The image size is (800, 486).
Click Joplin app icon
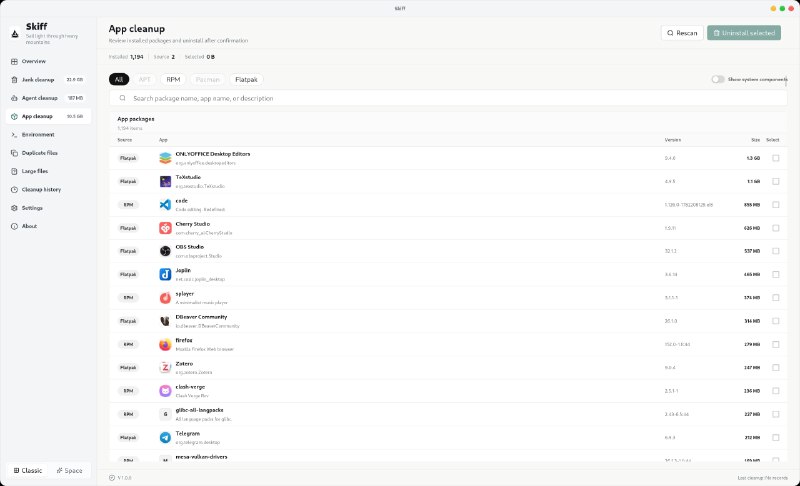tap(165, 274)
